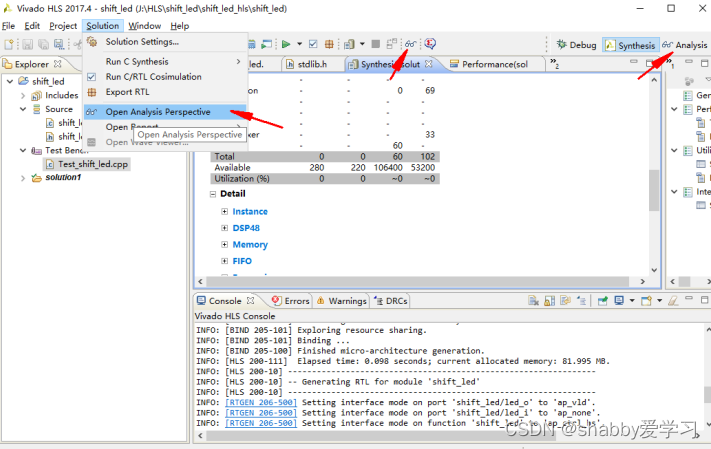Click the Run C/RTL Cosimulation checkmark icon
The height and width of the screenshot is (449, 711).
[313, 44]
